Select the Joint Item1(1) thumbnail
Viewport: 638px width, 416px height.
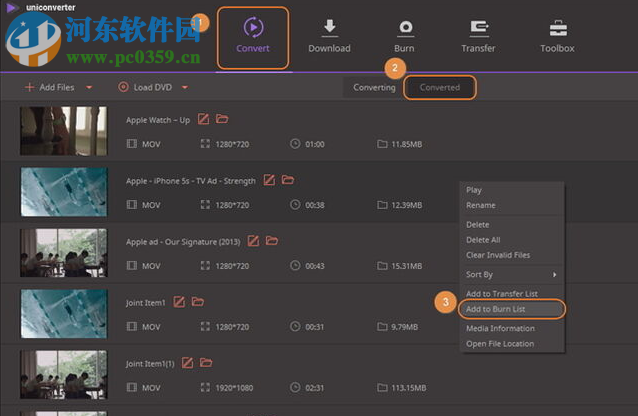(64, 374)
